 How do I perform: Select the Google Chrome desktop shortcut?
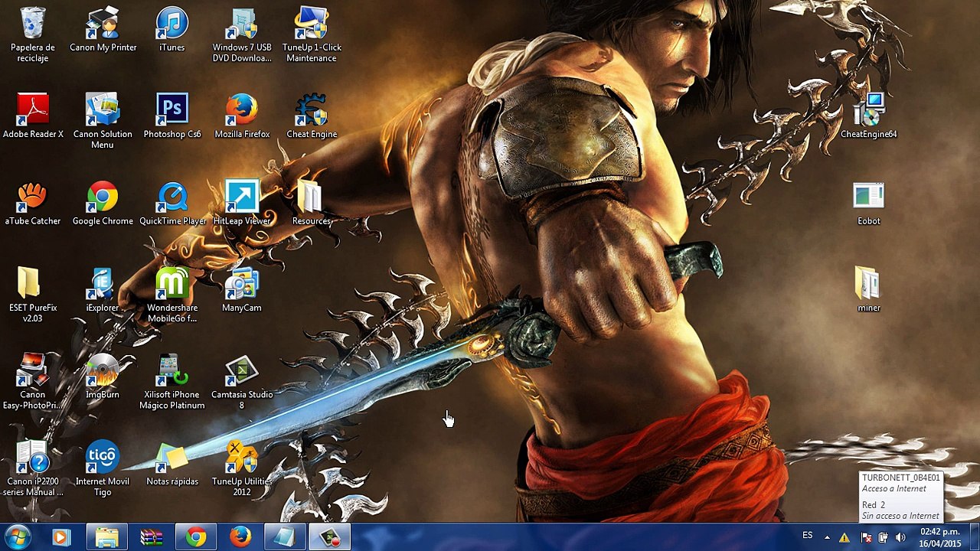(103, 204)
